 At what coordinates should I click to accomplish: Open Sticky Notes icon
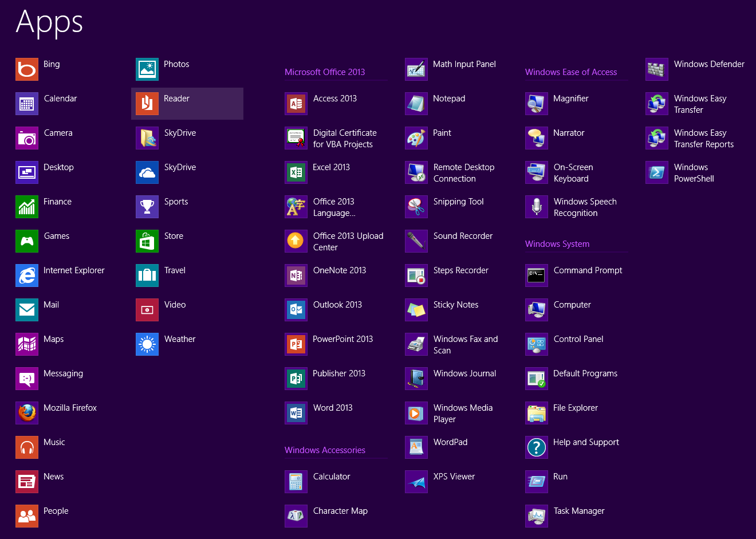pyautogui.click(x=416, y=310)
